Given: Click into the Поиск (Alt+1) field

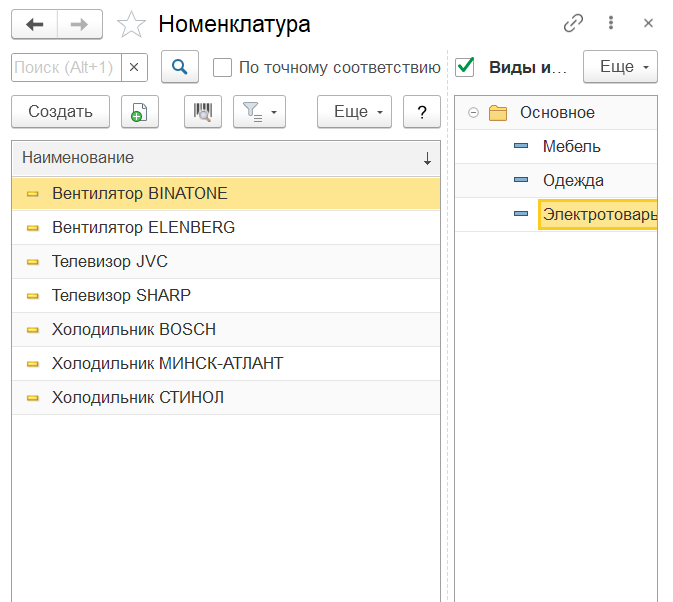Looking at the screenshot, I should pos(67,67).
